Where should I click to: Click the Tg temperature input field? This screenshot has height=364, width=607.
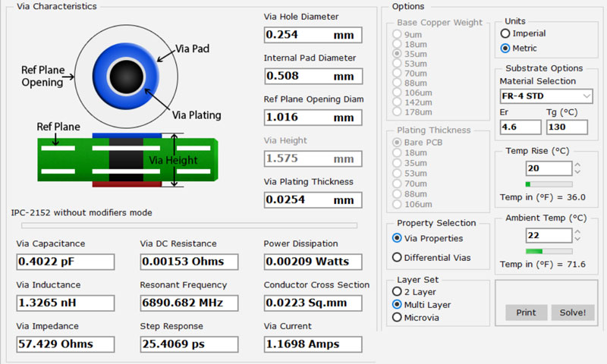pyautogui.click(x=566, y=127)
